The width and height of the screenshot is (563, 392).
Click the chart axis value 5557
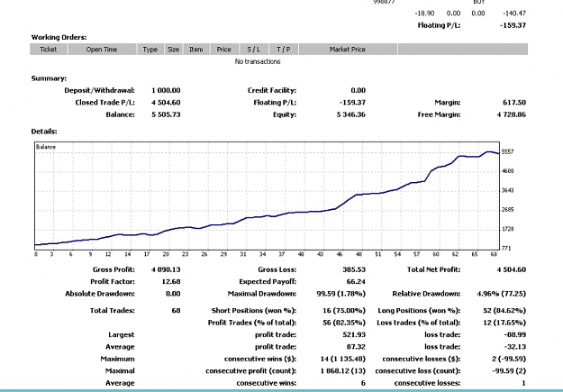[x=508, y=152]
